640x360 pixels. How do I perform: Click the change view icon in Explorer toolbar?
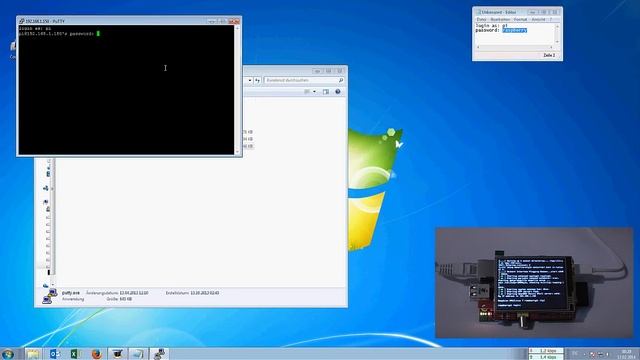coord(307,92)
